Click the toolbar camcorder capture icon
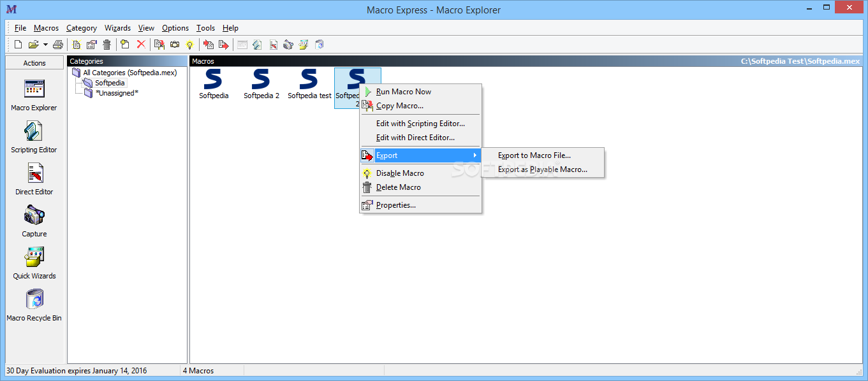868x381 pixels. coord(288,45)
